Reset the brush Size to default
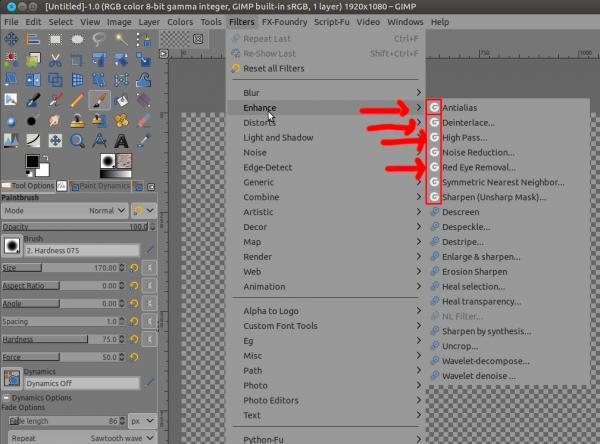 click(134, 268)
